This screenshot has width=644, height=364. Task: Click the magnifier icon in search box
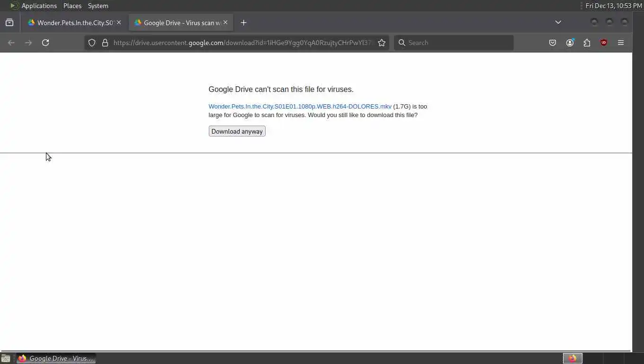pos(402,43)
